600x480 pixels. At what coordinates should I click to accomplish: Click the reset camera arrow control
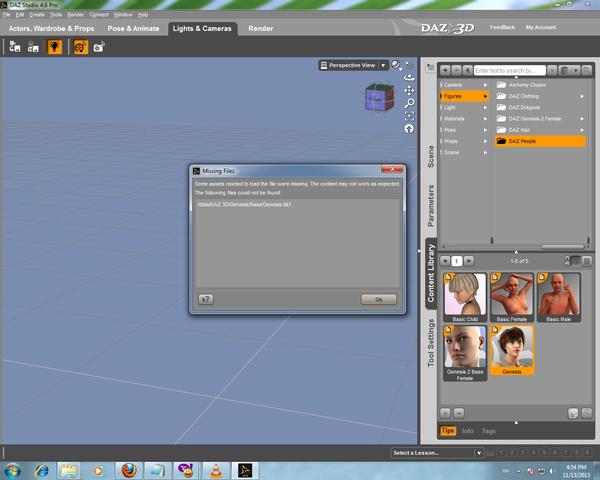pyautogui.click(x=409, y=129)
